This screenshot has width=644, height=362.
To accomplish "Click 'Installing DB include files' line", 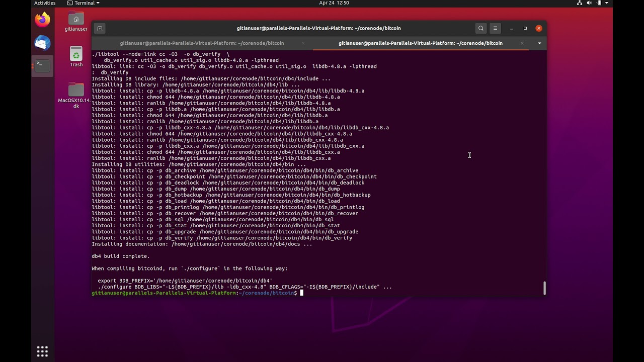I will click(x=211, y=78).
